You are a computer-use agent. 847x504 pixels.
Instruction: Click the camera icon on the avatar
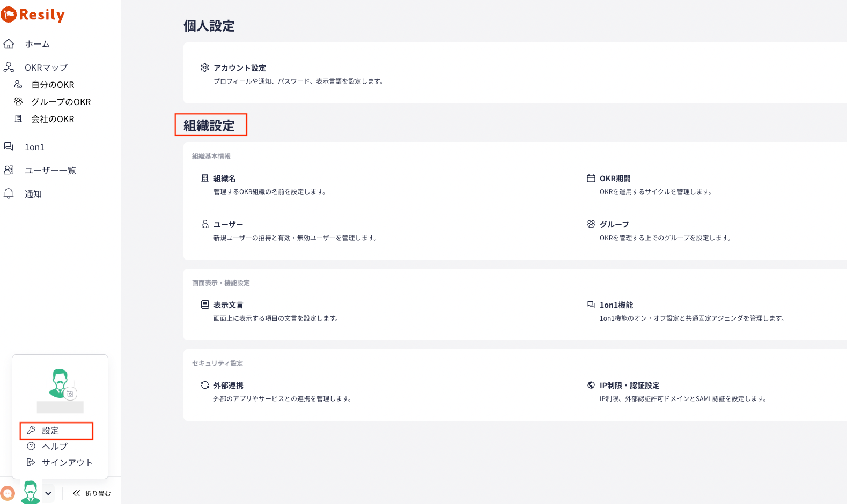[70, 394]
